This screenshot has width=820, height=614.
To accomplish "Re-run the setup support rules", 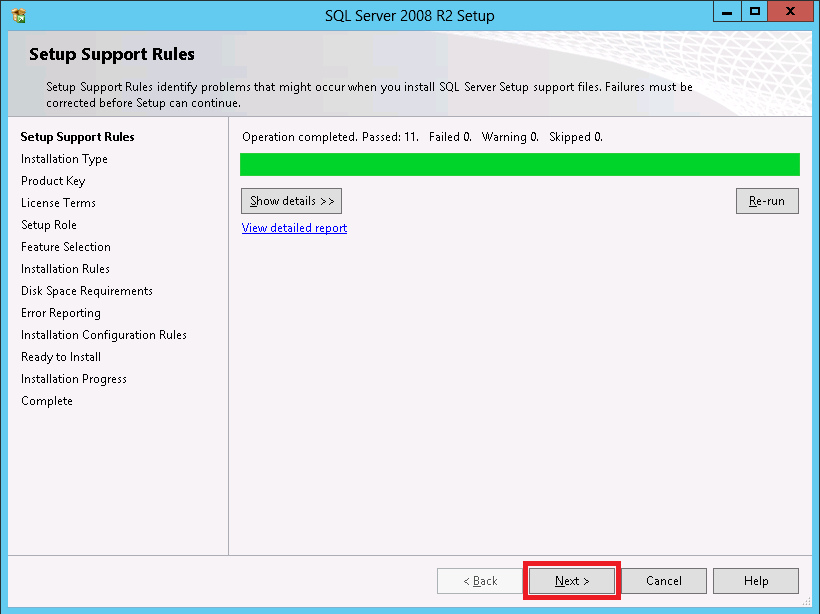I will (767, 201).
